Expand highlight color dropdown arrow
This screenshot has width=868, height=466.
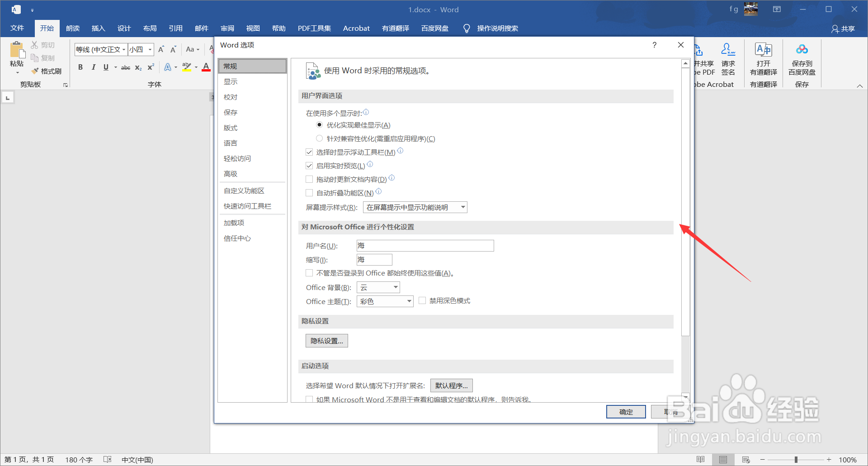196,67
